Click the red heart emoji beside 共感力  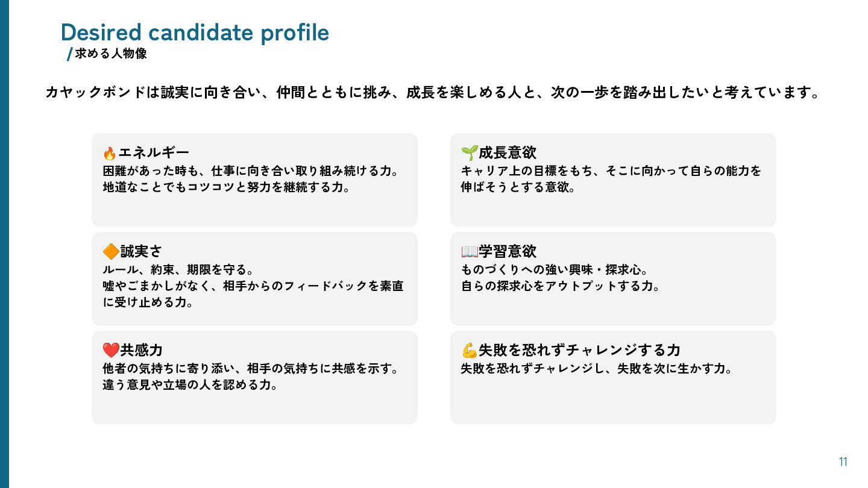coord(111,350)
